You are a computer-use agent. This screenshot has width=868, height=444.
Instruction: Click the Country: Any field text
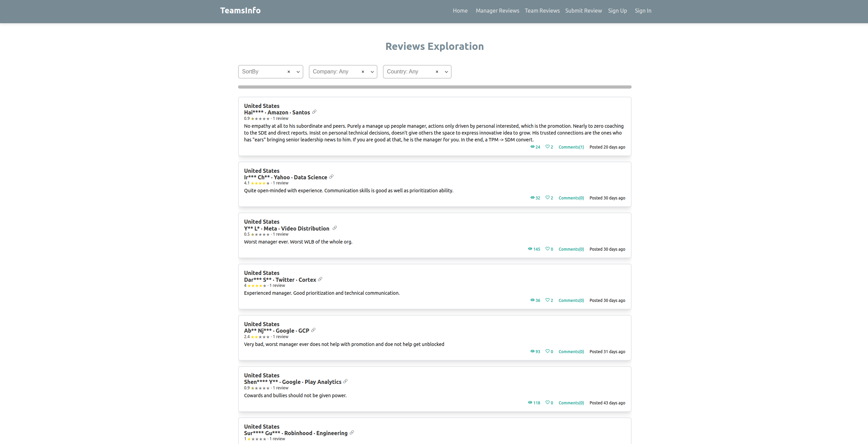[x=402, y=72]
